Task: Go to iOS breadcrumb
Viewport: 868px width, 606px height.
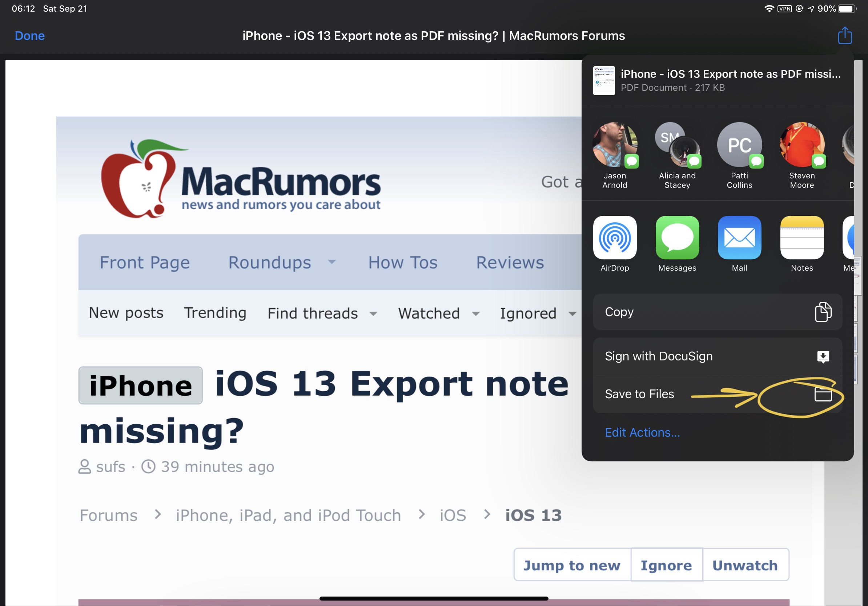Action: [453, 515]
